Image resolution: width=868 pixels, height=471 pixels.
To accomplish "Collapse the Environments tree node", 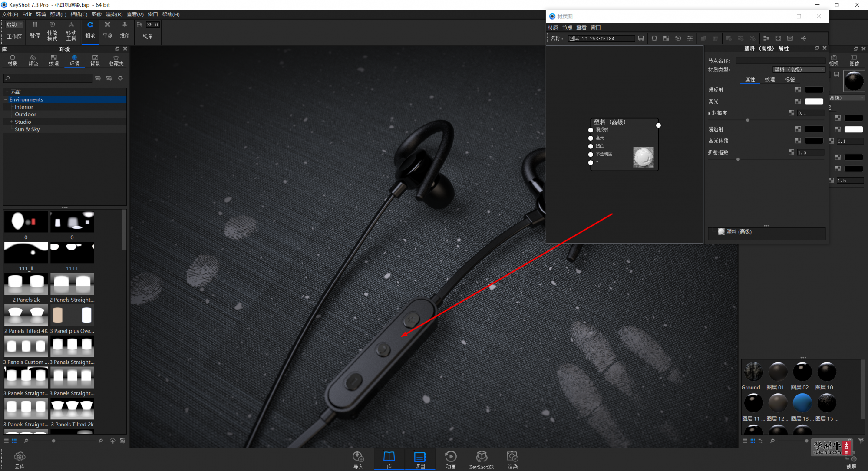I will tap(6, 99).
